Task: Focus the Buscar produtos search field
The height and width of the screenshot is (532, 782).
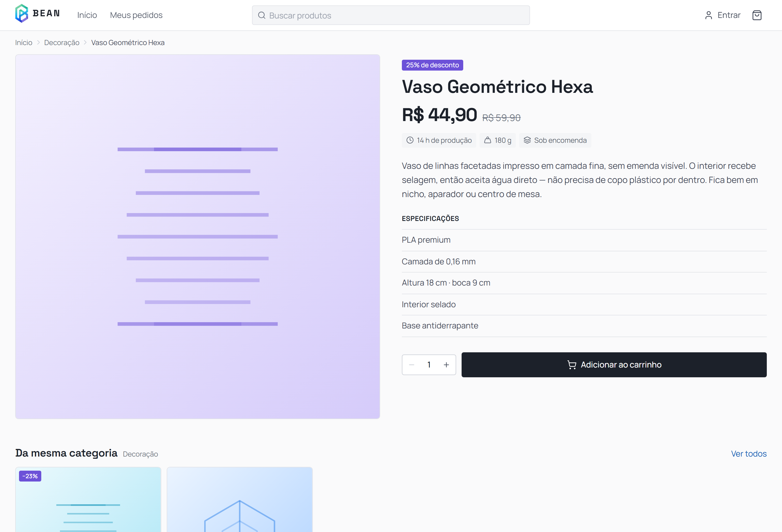Action: tap(391, 15)
